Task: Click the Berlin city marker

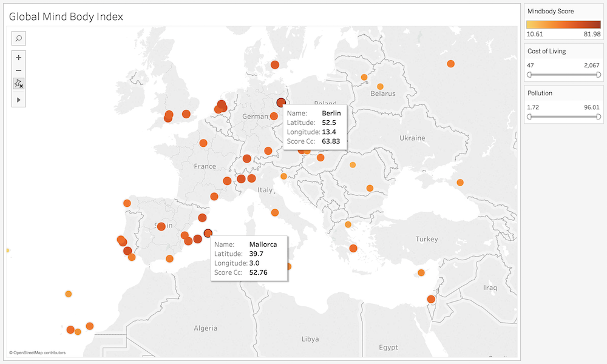Action: [x=280, y=103]
